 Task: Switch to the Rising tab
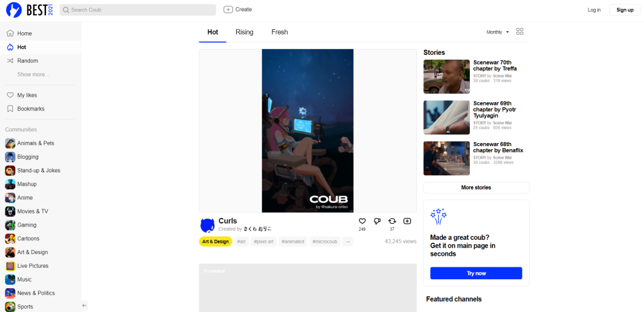pos(244,32)
